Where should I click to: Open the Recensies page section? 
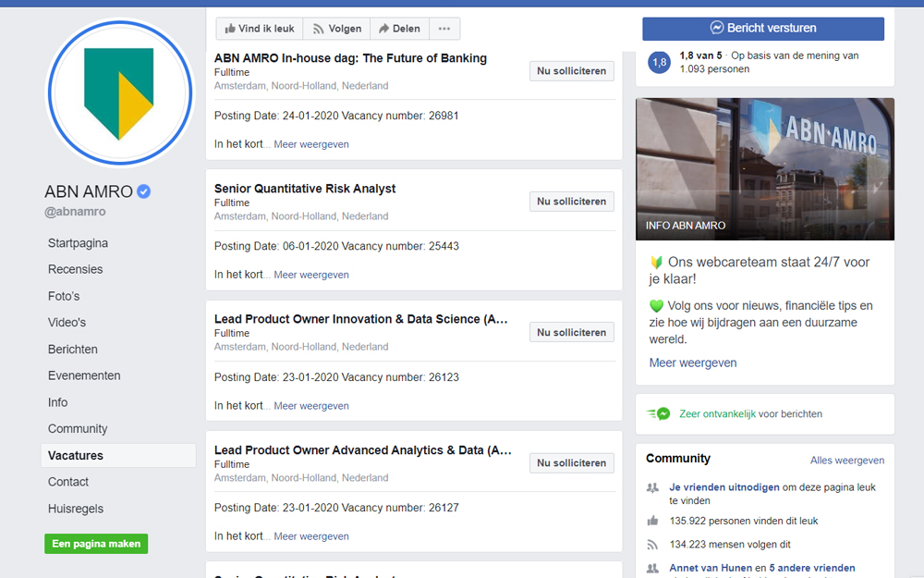click(73, 269)
